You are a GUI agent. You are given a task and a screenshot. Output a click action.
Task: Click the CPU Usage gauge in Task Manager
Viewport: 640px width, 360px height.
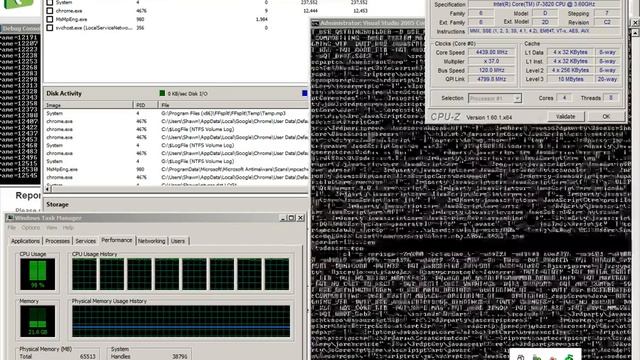click(x=38, y=274)
